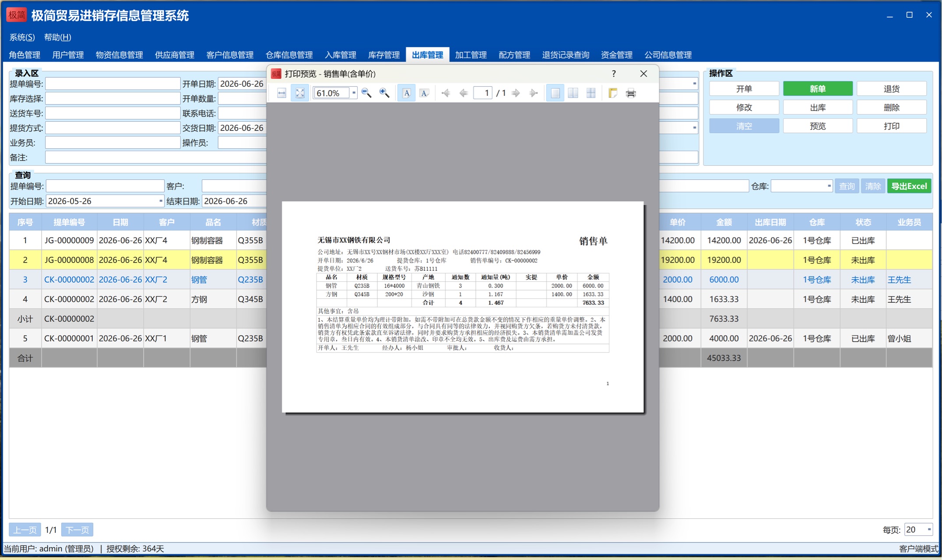Click the 查询 search button
Viewport: 942px width, 560px height.
tap(847, 186)
